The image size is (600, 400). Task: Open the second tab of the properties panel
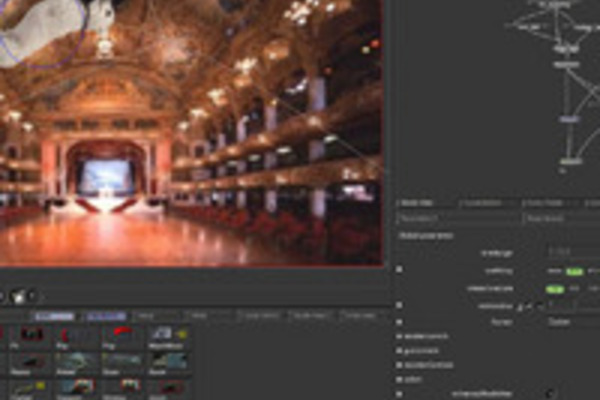point(487,203)
